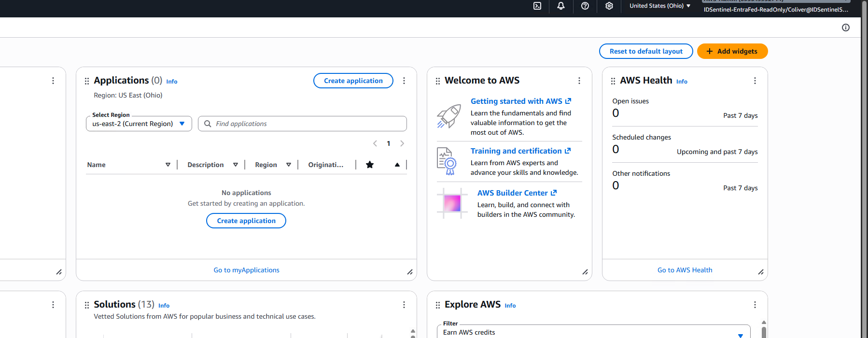Click the Open issues count
The height and width of the screenshot is (338, 868).
coord(616,113)
